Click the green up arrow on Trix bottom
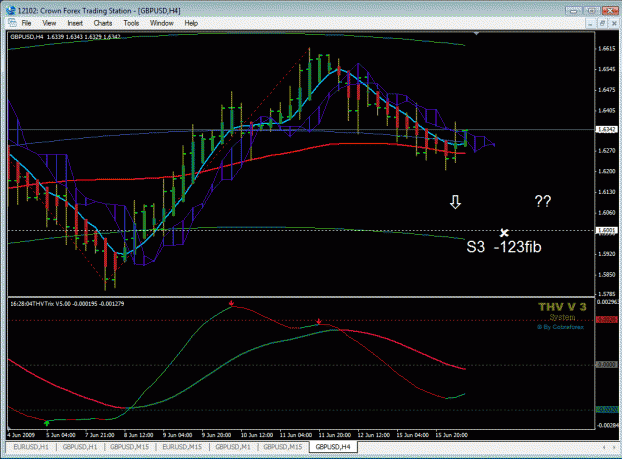 pos(47,422)
